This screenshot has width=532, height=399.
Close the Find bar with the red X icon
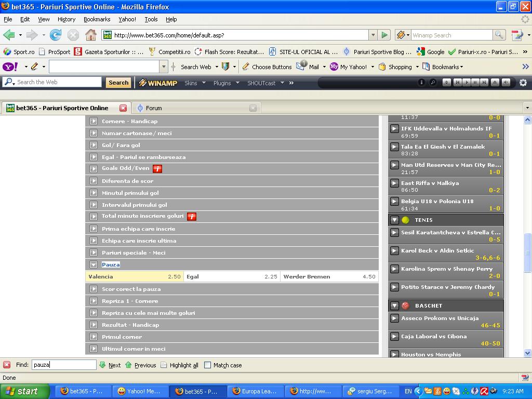[x=6, y=365]
